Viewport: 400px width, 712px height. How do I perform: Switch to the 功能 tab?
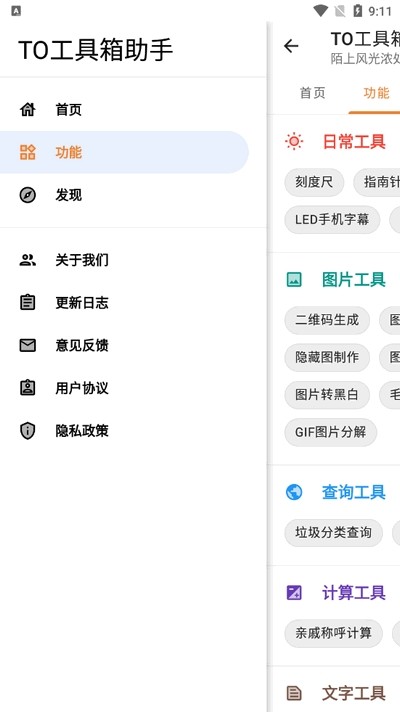pyautogui.click(x=376, y=93)
